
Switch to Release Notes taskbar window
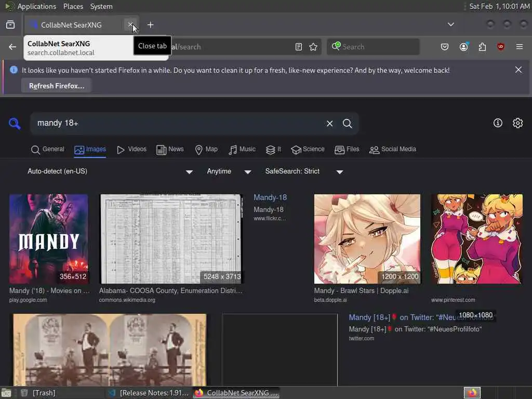pos(149,393)
